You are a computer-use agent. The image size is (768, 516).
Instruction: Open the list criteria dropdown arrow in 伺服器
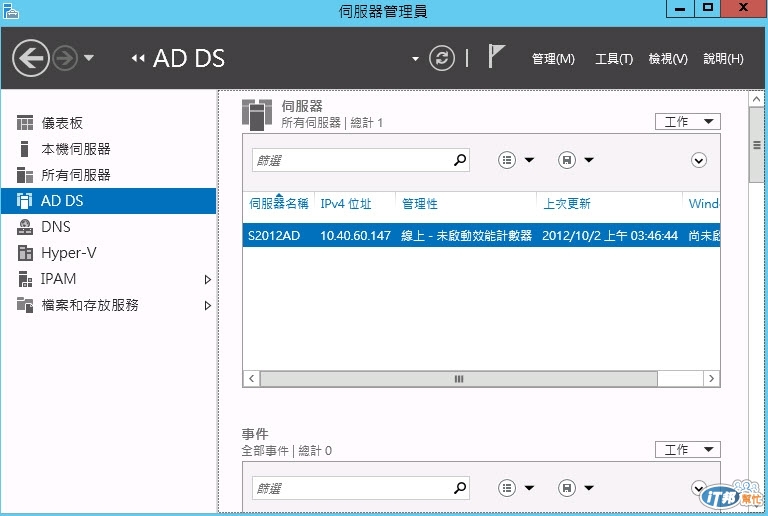pyautogui.click(x=529, y=160)
